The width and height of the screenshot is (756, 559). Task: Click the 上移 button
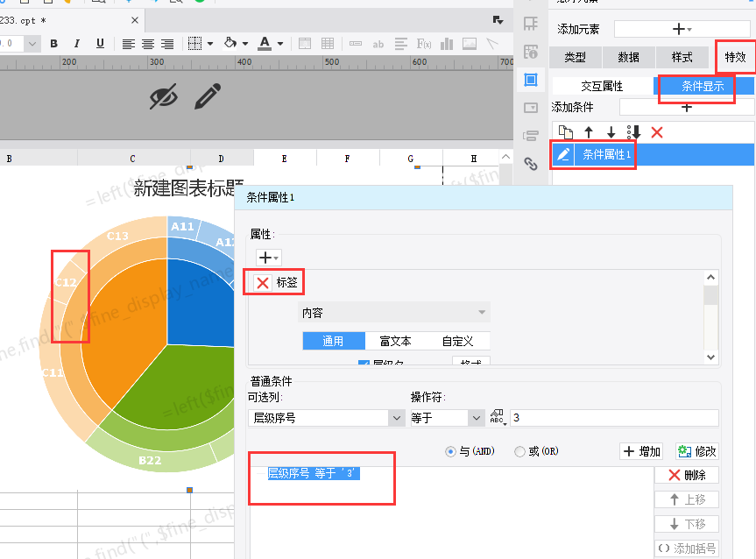687,499
